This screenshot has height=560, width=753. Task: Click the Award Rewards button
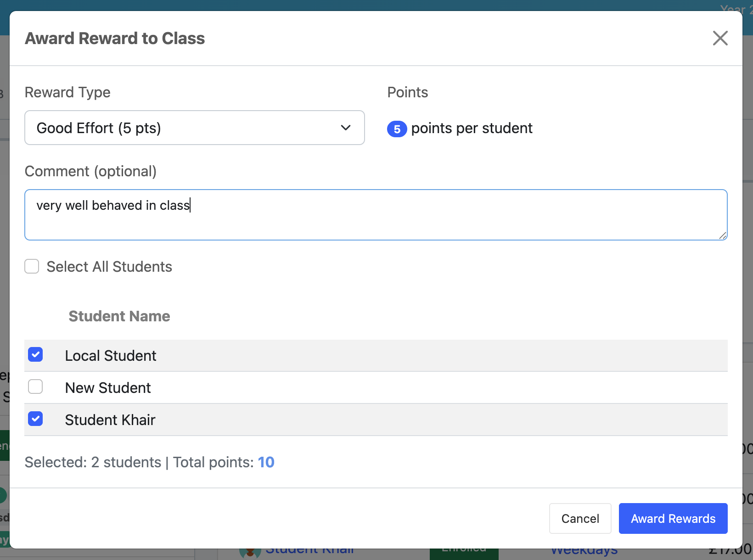click(x=673, y=518)
